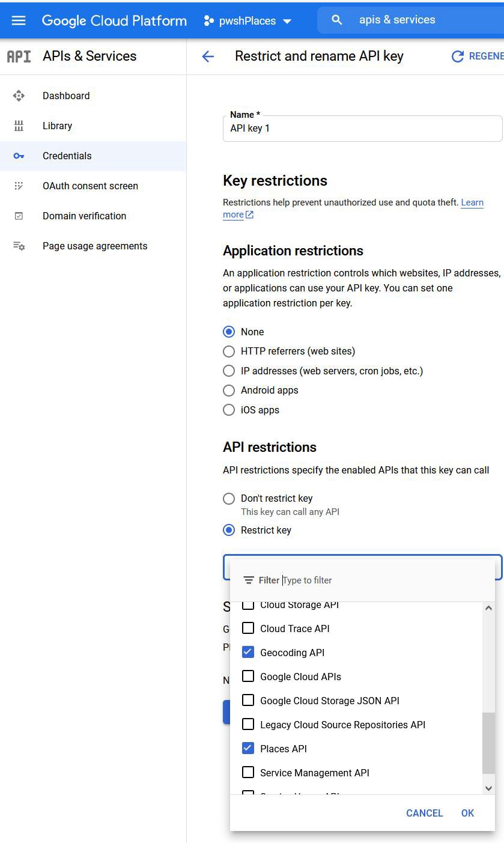Check Legacy Cloud Source Repositories API
Screen dimensions: 504x843
click(x=248, y=725)
